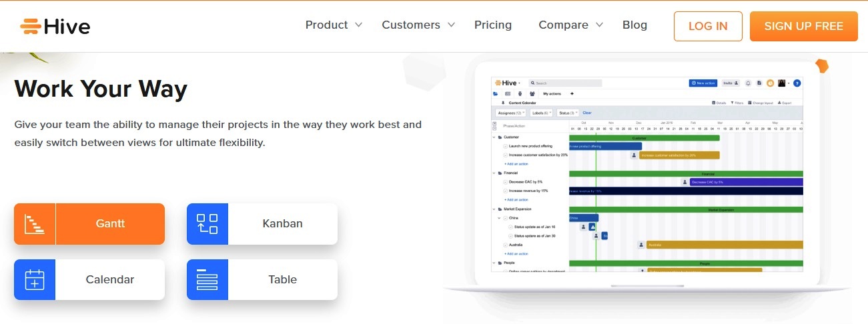The height and width of the screenshot is (324, 868).
Task: Click the orange timer icon in app toolbar
Action: click(769, 83)
